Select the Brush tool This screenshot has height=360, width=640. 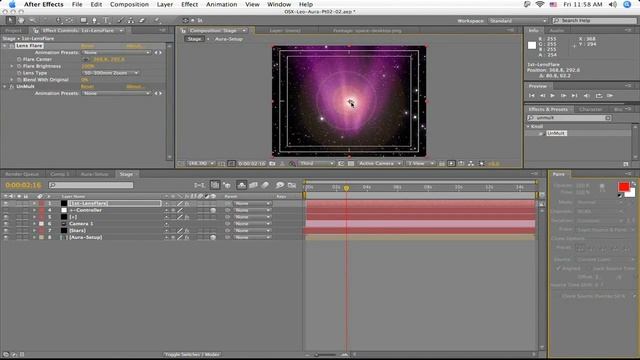120,20
